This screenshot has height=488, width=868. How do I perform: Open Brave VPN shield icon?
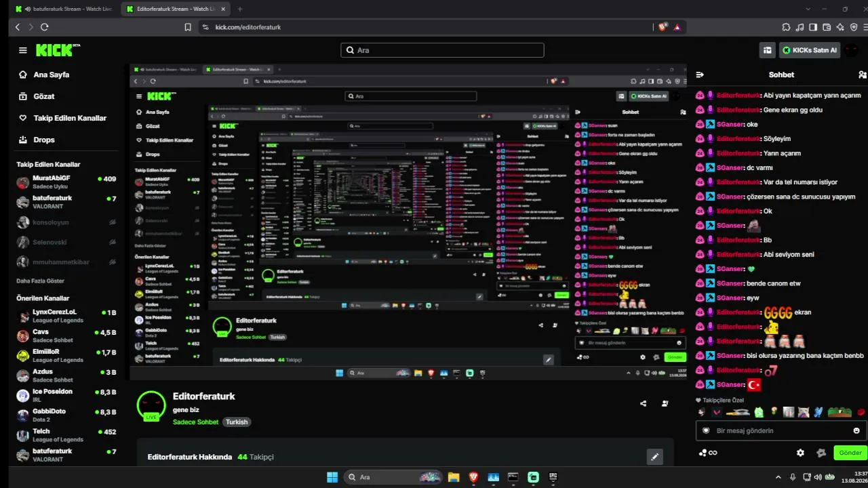[854, 27]
